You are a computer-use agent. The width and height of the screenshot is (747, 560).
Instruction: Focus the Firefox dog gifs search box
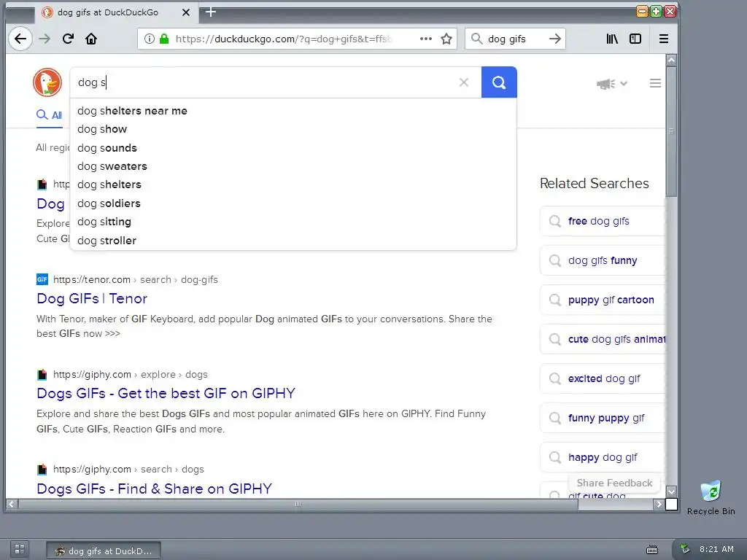click(514, 39)
